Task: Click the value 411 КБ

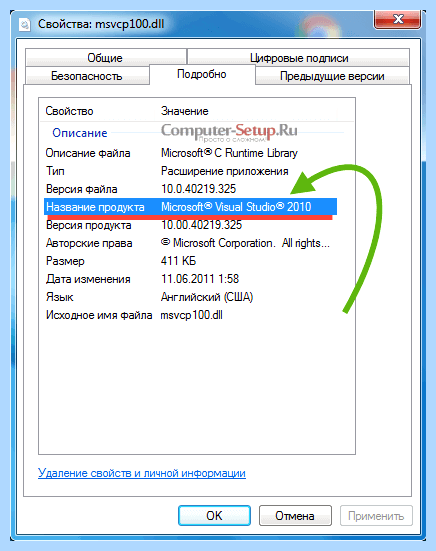Action: (x=178, y=261)
